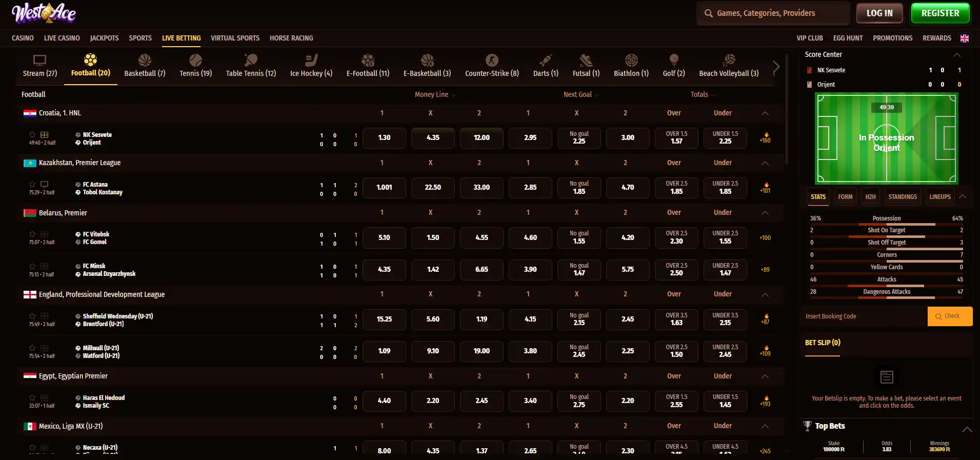
Task: Open the Tennis category icon
Action: pos(195,61)
